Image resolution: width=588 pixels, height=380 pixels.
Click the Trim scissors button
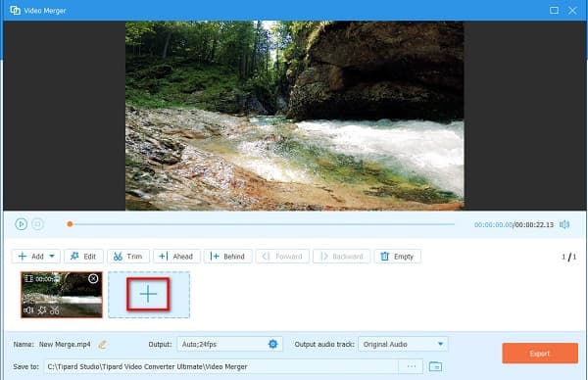[127, 257]
